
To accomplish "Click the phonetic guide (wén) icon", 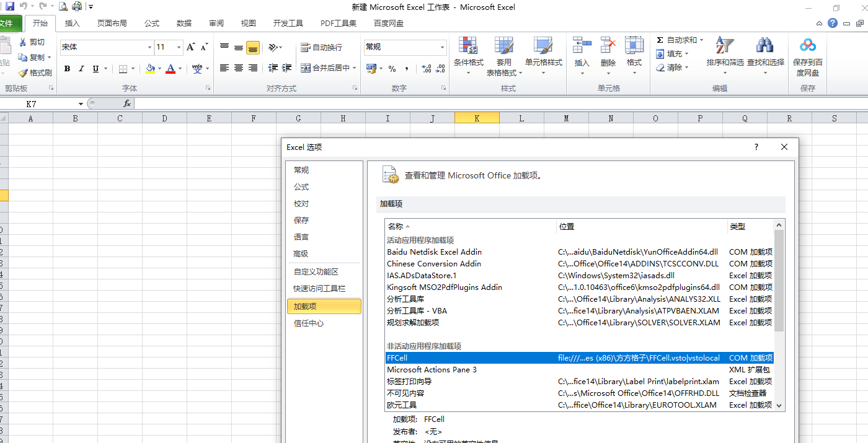I will pos(197,69).
